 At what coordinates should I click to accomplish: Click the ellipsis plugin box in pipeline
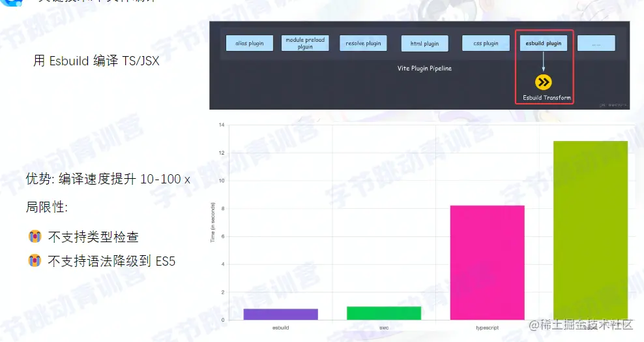click(596, 43)
